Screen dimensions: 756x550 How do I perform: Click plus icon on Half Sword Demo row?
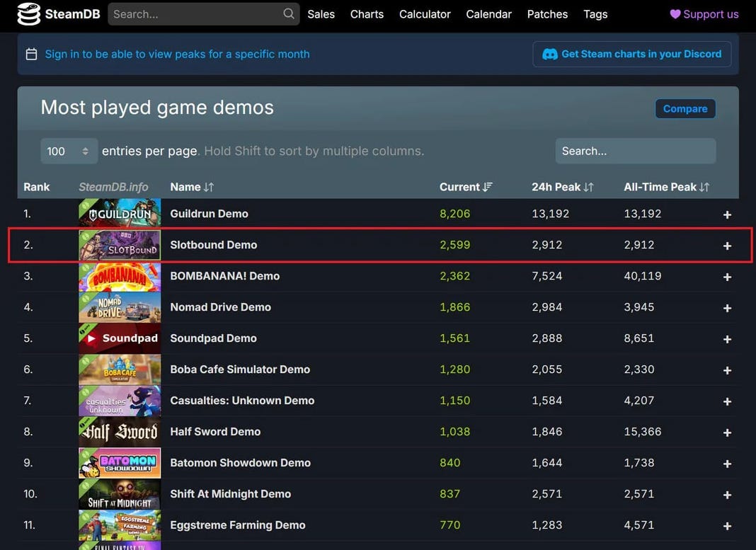[727, 433]
